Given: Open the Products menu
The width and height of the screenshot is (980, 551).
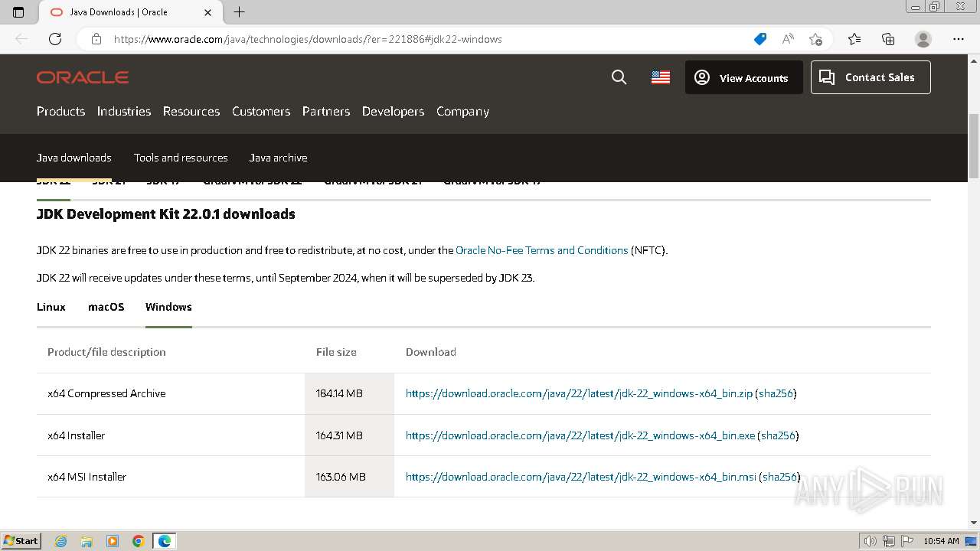Looking at the screenshot, I should click(60, 111).
